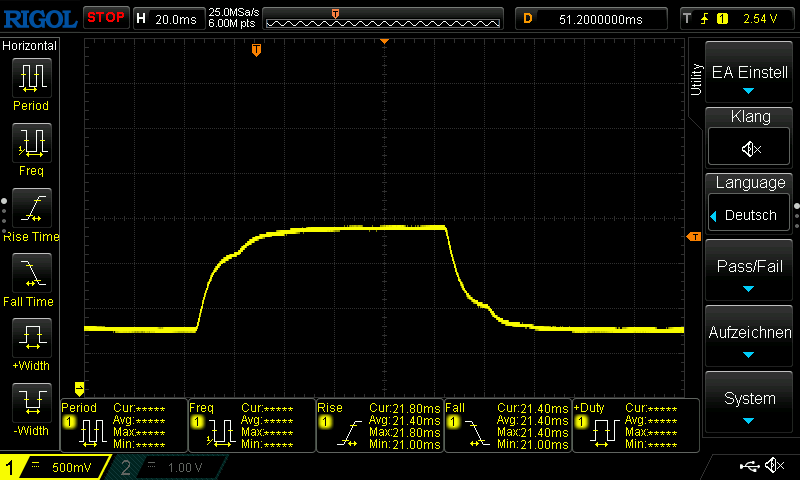The height and width of the screenshot is (480, 800).
Task: Open the System submenu
Action: pyautogui.click(x=750, y=403)
